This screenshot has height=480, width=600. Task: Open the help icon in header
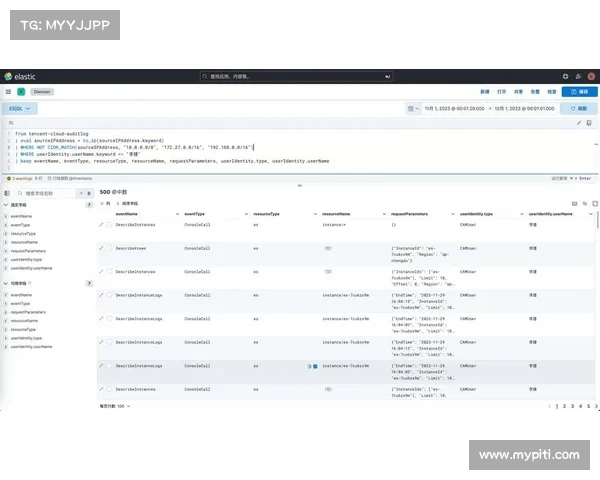[565, 75]
